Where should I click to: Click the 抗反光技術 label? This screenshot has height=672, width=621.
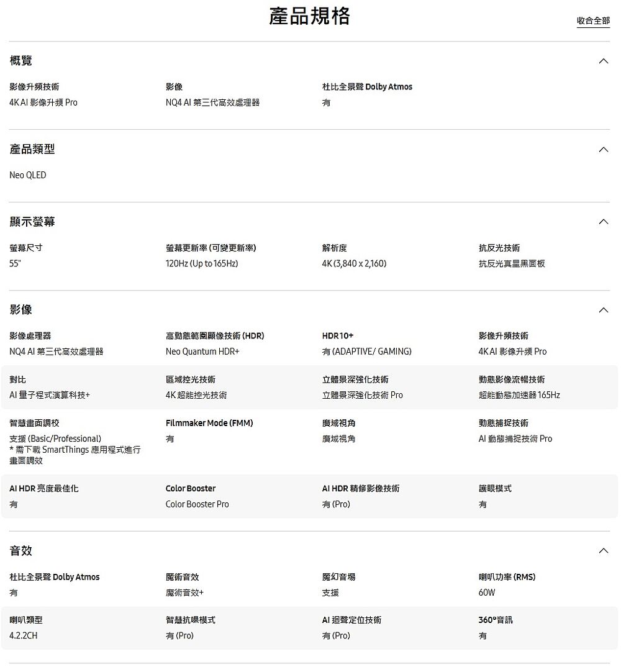pos(499,248)
